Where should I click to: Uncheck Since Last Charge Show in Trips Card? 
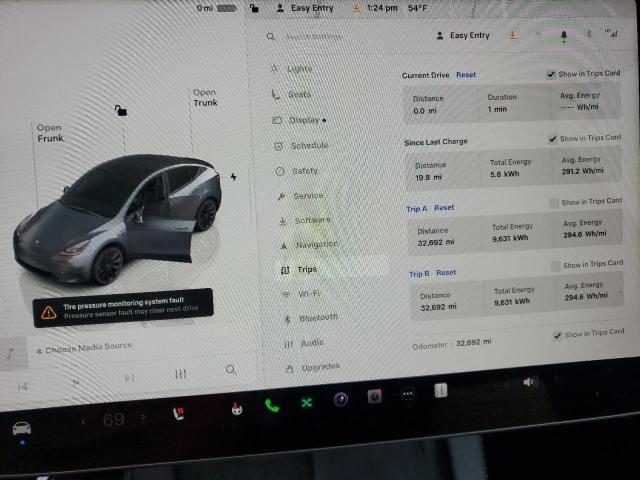(553, 139)
